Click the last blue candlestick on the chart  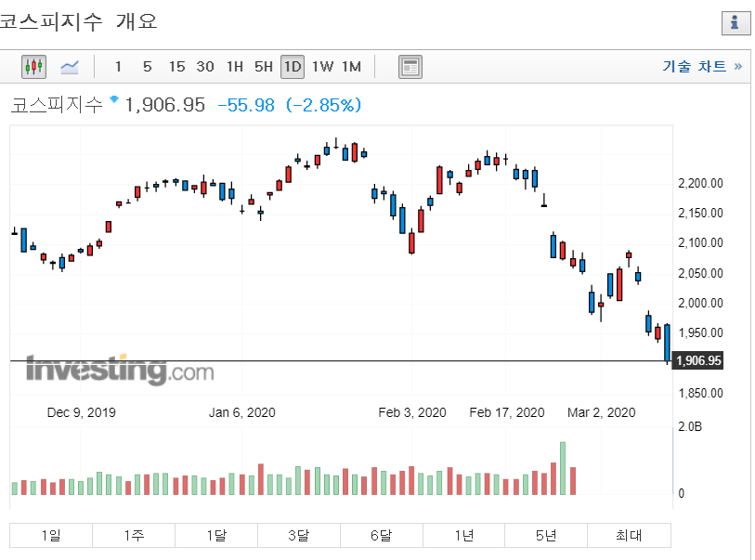tap(667, 343)
